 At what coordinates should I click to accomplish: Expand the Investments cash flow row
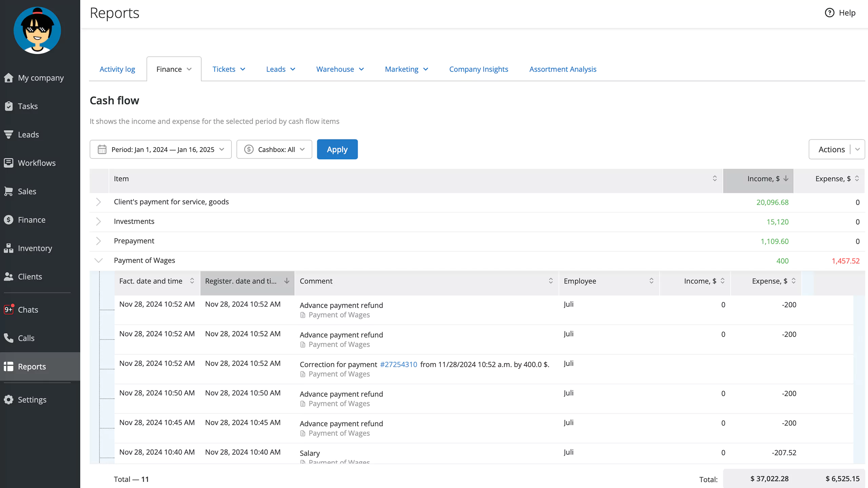(x=98, y=222)
